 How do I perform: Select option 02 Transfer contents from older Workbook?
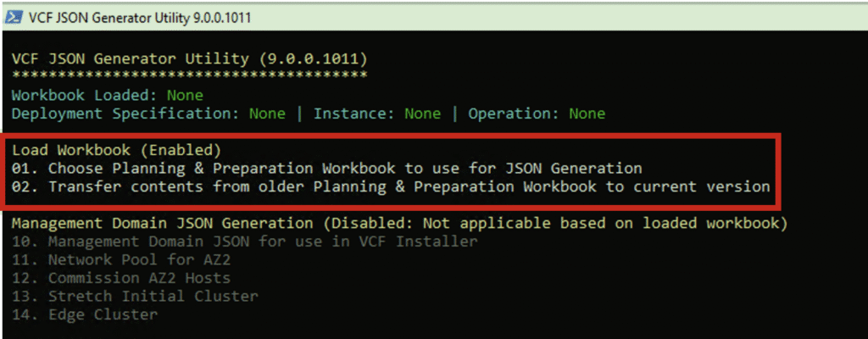tap(390, 186)
